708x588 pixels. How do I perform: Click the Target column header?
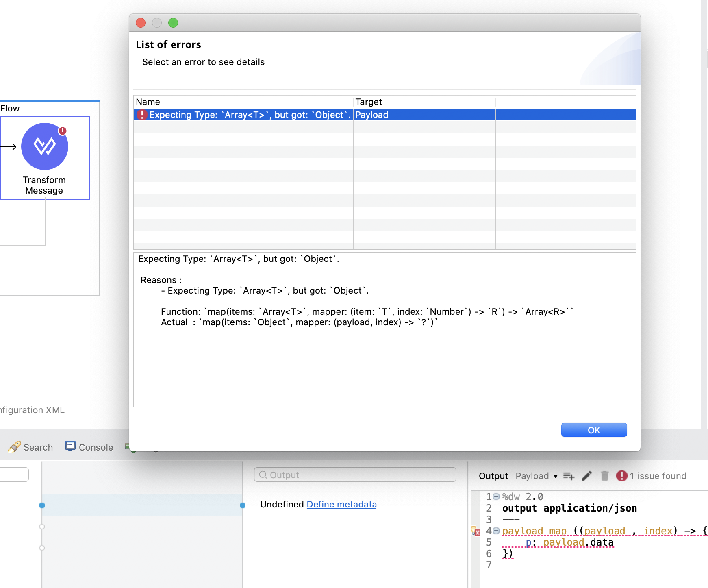[x=369, y=102]
